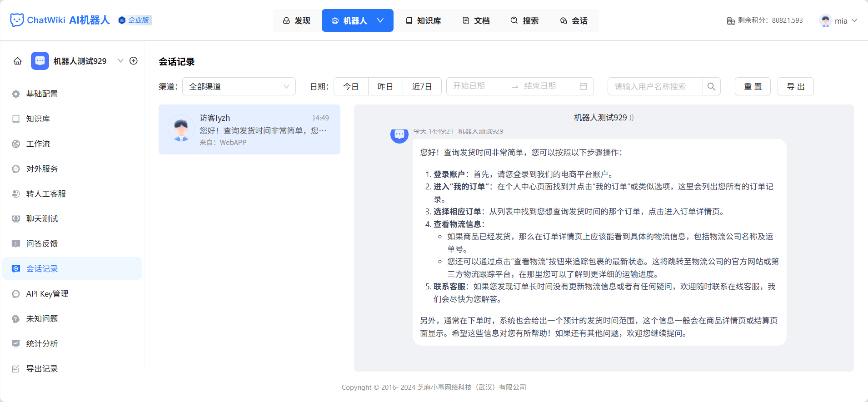The width and height of the screenshot is (868, 402).
Task: Click the search magnifier icon
Action: [x=712, y=86]
